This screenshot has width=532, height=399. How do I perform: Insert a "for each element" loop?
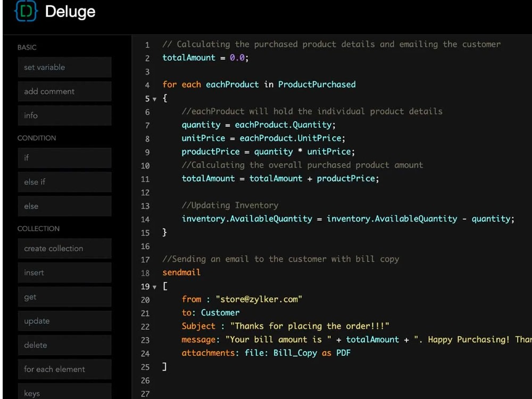64,369
